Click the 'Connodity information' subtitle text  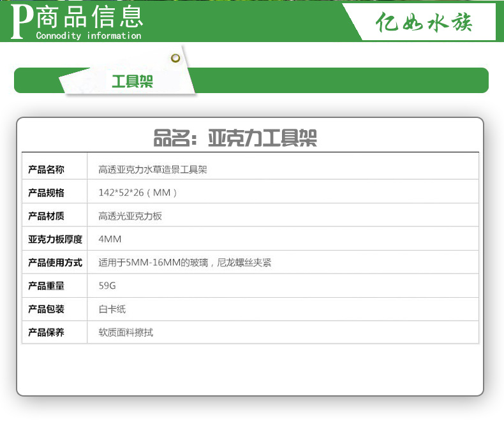pos(89,35)
